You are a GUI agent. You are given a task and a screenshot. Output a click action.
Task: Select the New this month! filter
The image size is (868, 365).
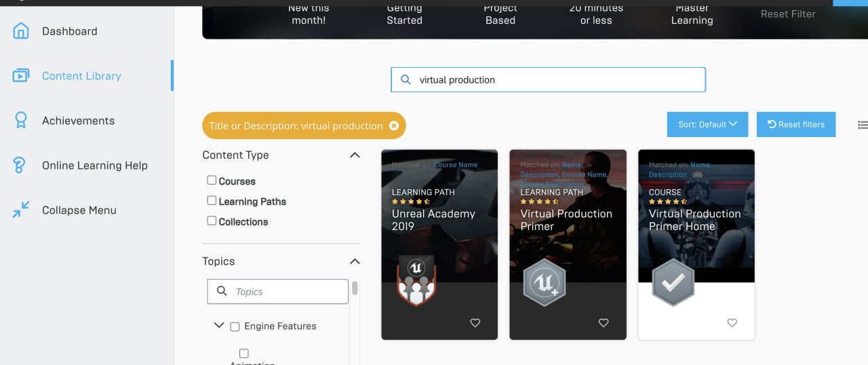(x=308, y=14)
